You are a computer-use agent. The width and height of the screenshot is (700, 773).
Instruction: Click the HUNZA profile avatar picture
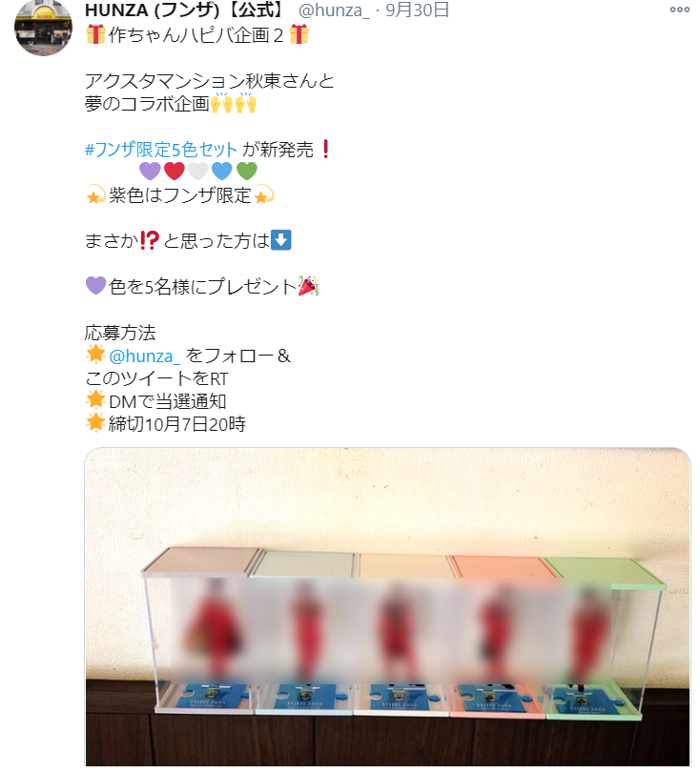point(44,27)
